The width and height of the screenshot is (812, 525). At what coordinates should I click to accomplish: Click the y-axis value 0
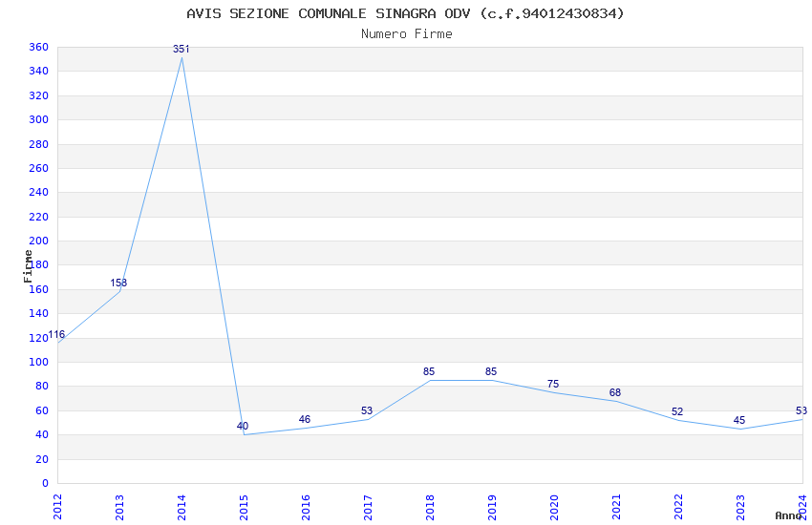pyautogui.click(x=46, y=483)
